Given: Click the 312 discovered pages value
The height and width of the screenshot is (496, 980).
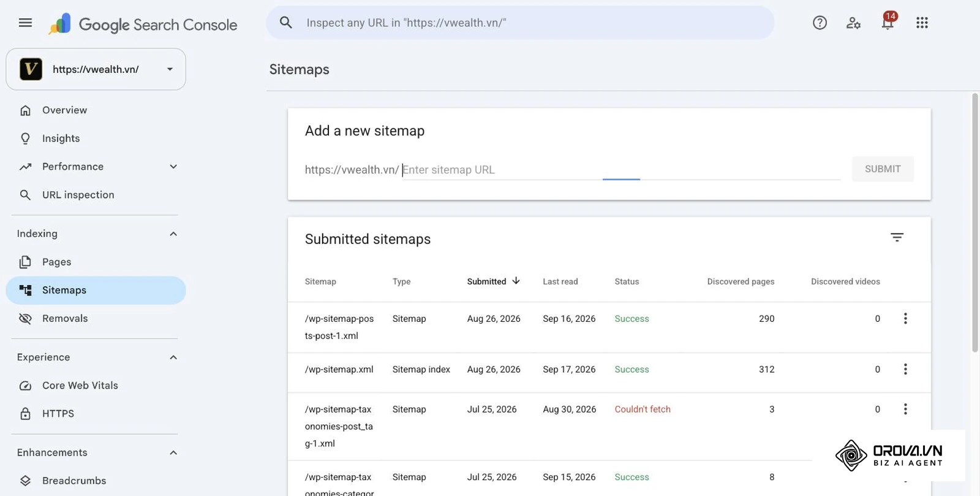Looking at the screenshot, I should click(767, 369).
